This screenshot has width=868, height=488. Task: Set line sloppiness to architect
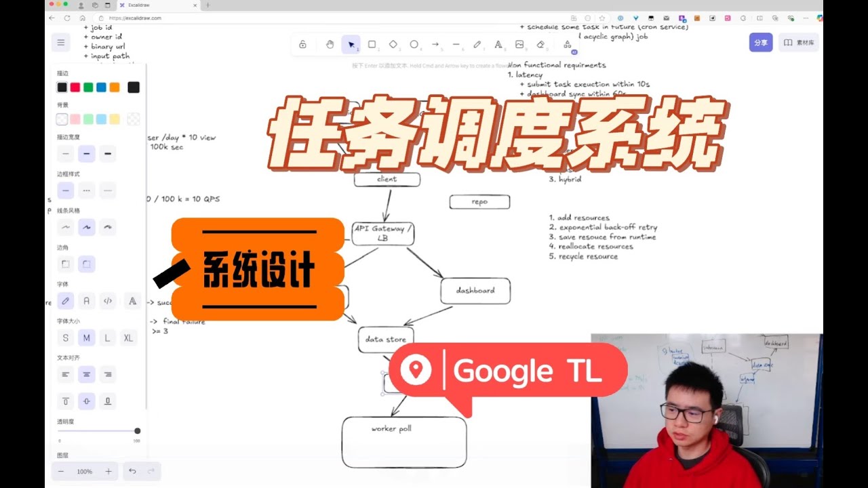tap(66, 228)
